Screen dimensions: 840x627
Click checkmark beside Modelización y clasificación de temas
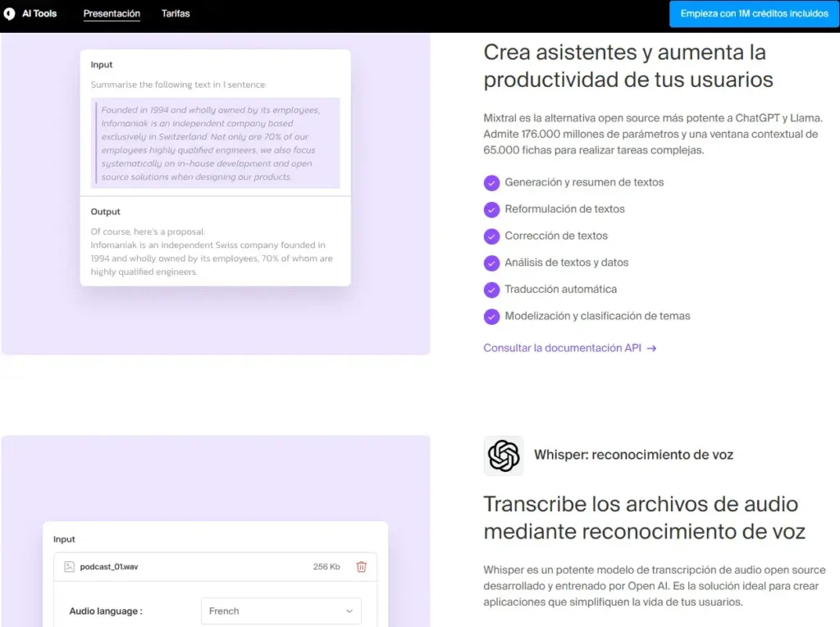tap(491, 317)
